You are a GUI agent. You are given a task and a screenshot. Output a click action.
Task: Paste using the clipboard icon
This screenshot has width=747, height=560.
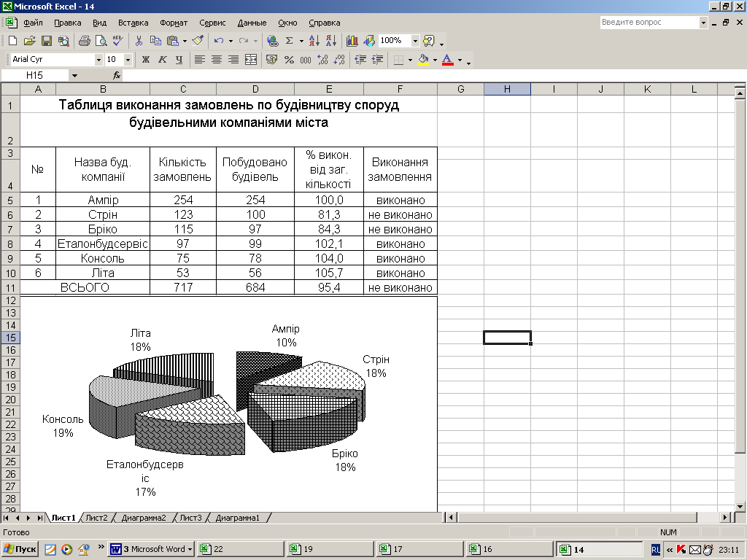[x=172, y=41]
